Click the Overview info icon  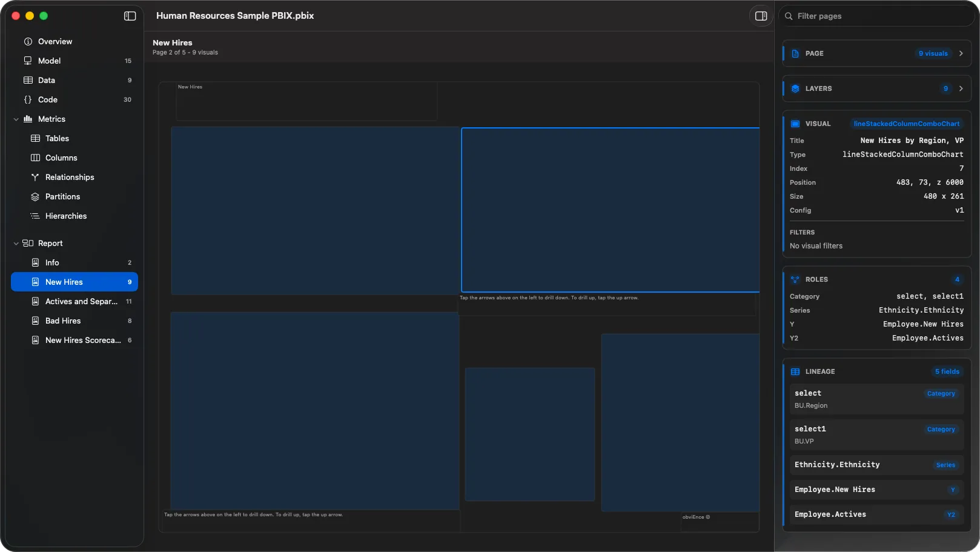(x=28, y=41)
